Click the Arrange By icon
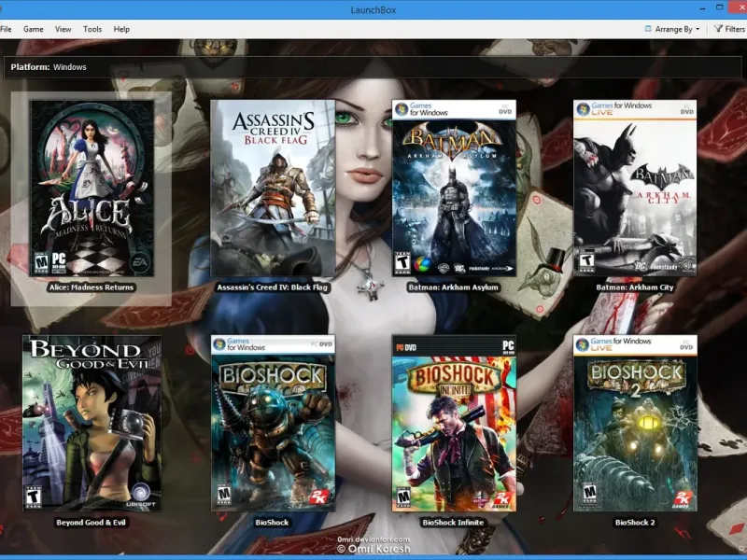Screen dimensions: 747x560 (648, 29)
